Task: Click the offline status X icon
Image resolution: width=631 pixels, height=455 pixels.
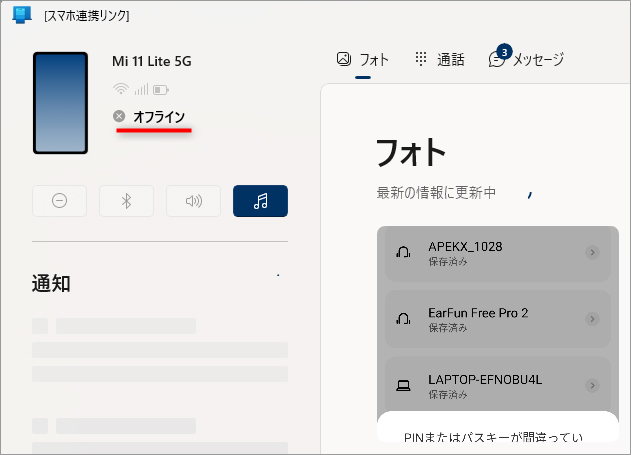Action: tap(119, 116)
